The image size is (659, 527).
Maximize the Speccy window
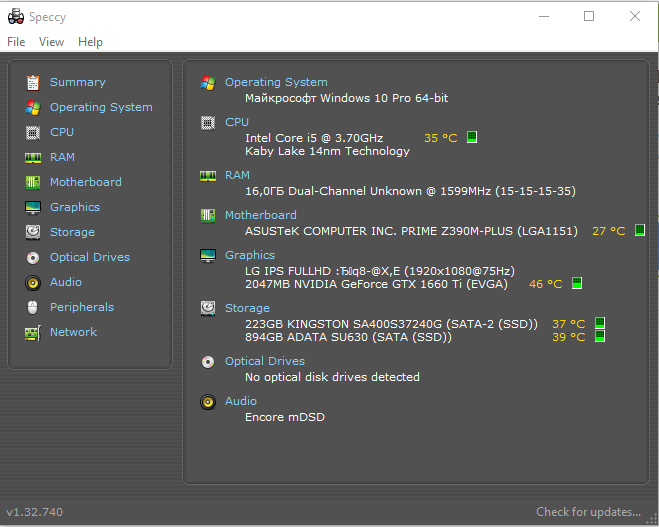click(589, 16)
